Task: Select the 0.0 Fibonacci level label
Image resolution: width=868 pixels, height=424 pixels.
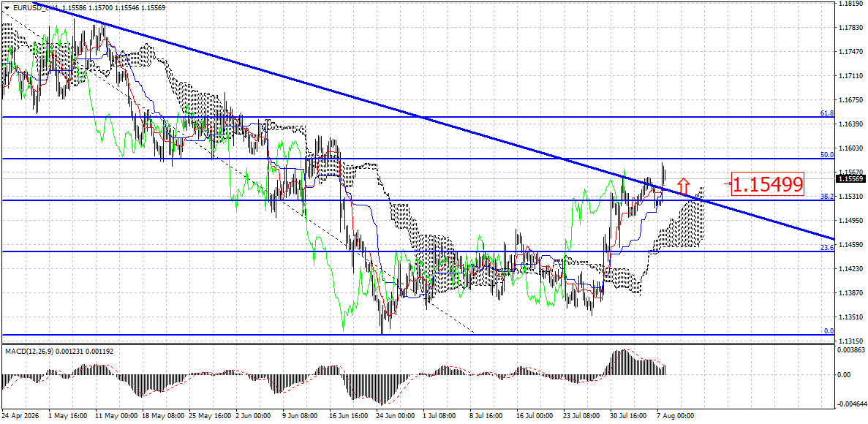Action: [x=829, y=330]
